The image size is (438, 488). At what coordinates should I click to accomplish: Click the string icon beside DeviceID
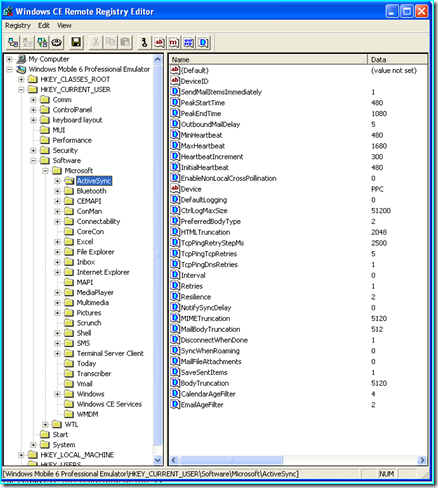175,81
